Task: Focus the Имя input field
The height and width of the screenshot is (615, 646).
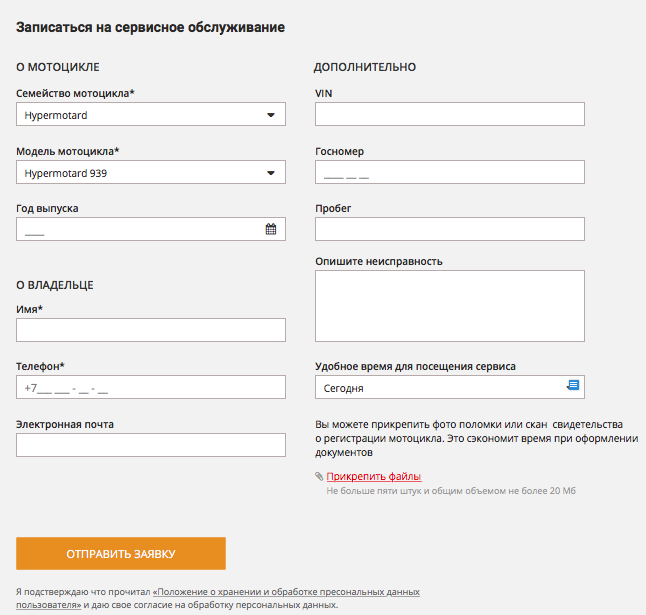Action: [151, 330]
